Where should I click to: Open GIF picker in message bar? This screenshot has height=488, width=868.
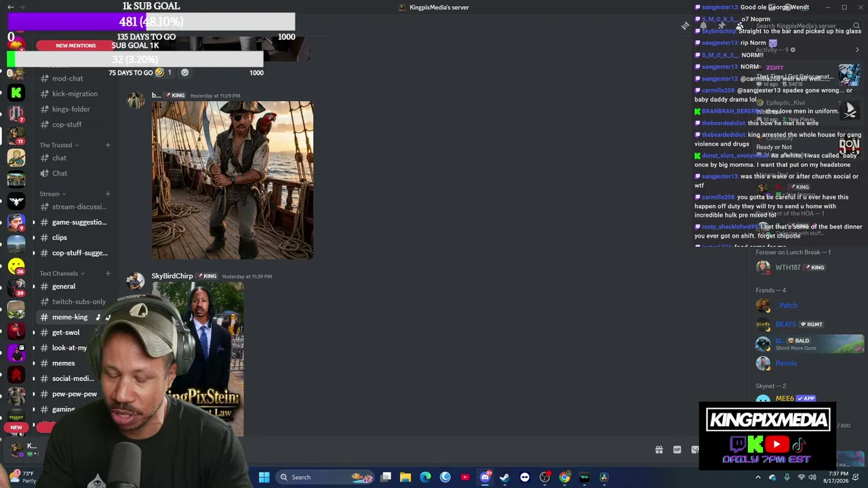(x=677, y=449)
